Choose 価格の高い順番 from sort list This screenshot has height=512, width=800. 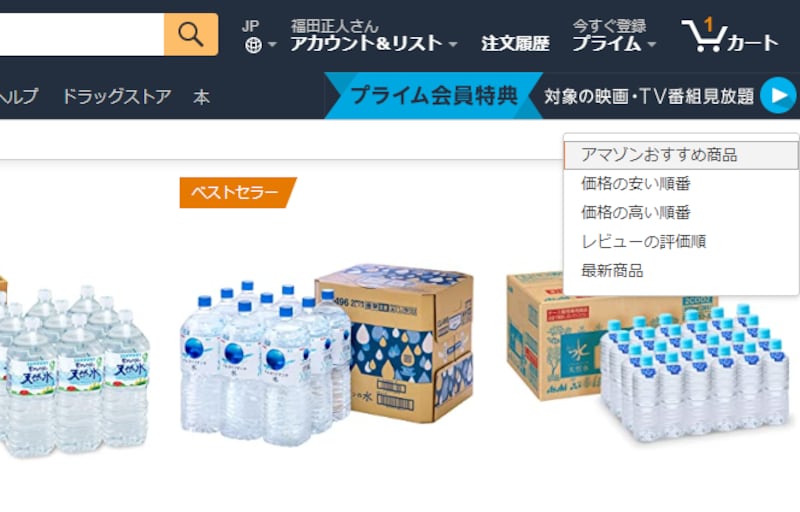[636, 212]
